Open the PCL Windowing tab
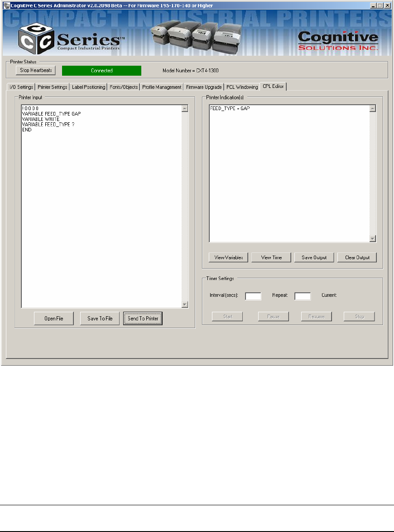The width and height of the screenshot is (394, 532). click(242, 87)
